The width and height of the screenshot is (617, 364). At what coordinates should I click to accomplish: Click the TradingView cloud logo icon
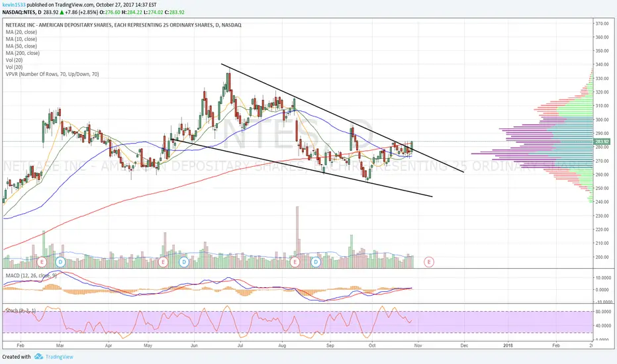tap(38, 357)
